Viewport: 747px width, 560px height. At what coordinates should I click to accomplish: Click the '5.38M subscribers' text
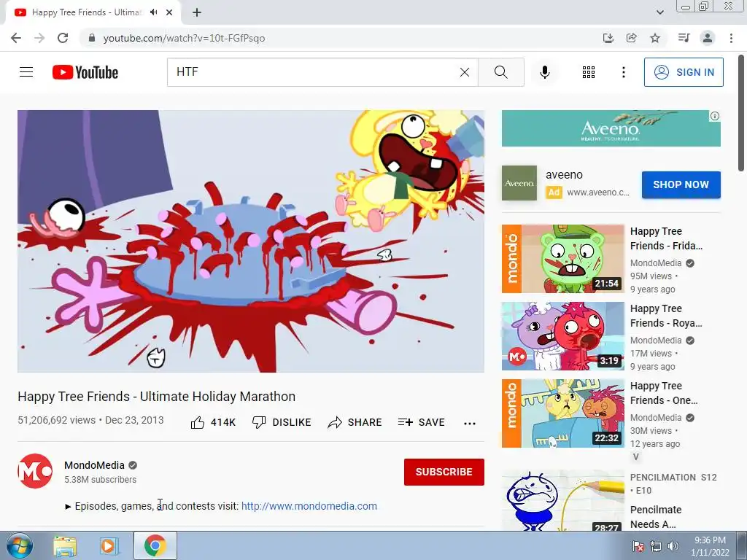pos(100,480)
